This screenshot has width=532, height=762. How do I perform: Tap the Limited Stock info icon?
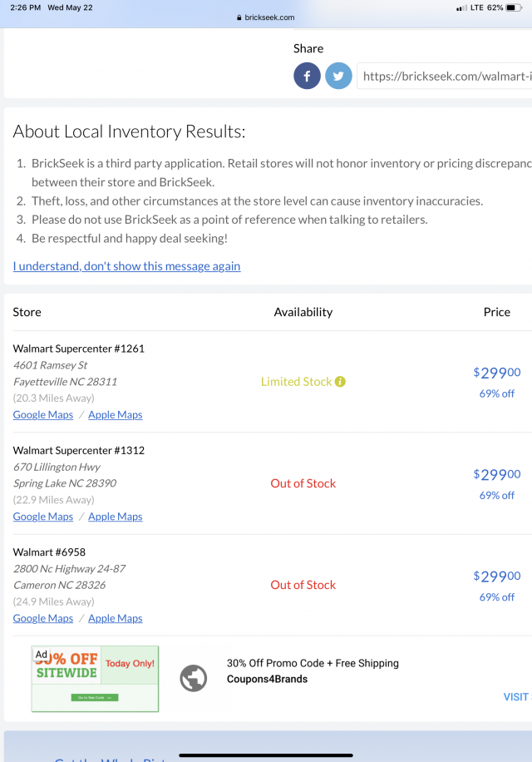340,382
